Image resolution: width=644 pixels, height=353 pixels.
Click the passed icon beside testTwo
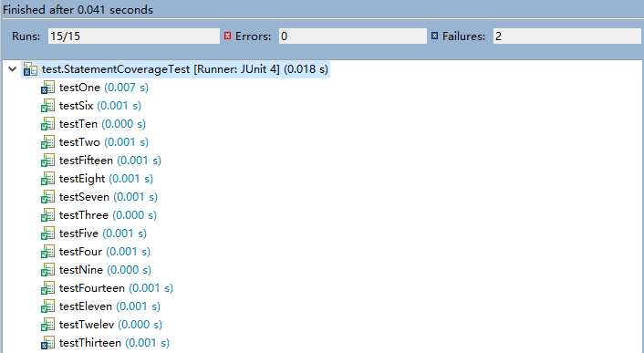(47, 142)
